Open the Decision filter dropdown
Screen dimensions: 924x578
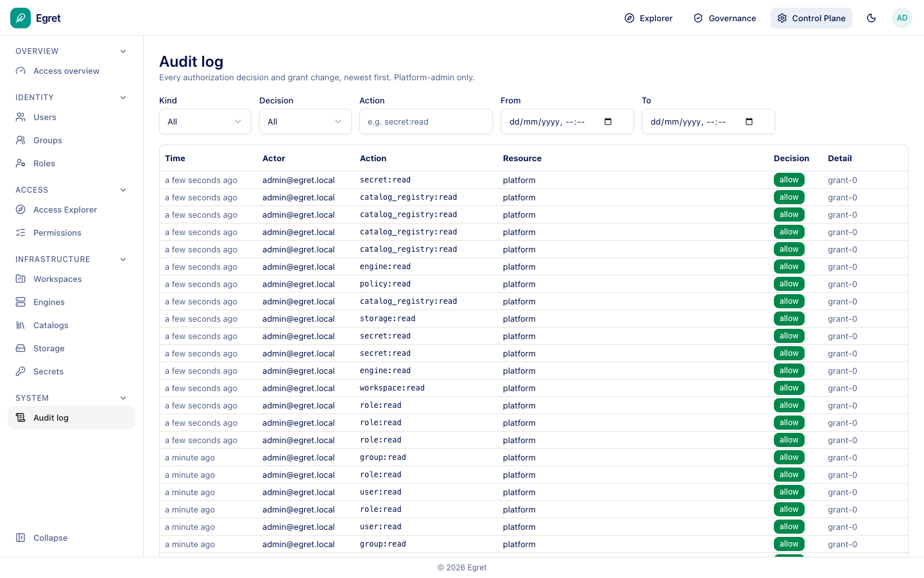click(x=305, y=121)
